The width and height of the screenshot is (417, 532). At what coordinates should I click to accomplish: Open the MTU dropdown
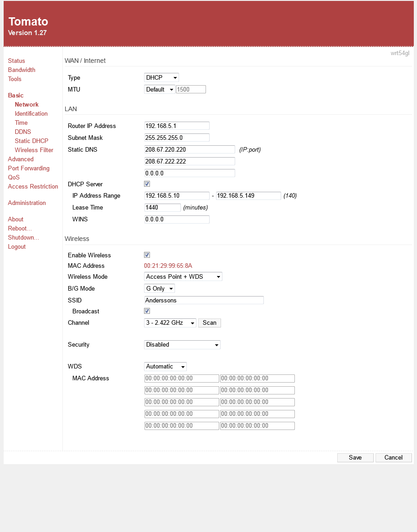(x=159, y=90)
